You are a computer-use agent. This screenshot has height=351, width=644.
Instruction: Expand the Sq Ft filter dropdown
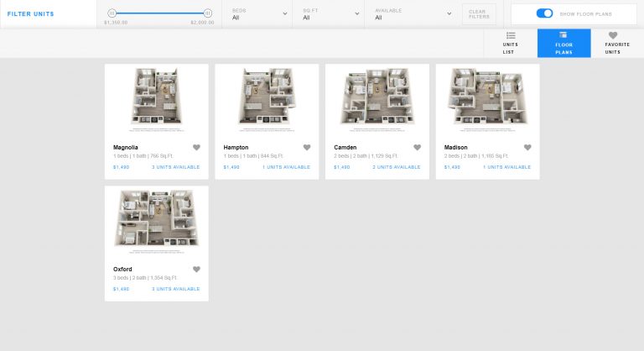[x=330, y=14]
